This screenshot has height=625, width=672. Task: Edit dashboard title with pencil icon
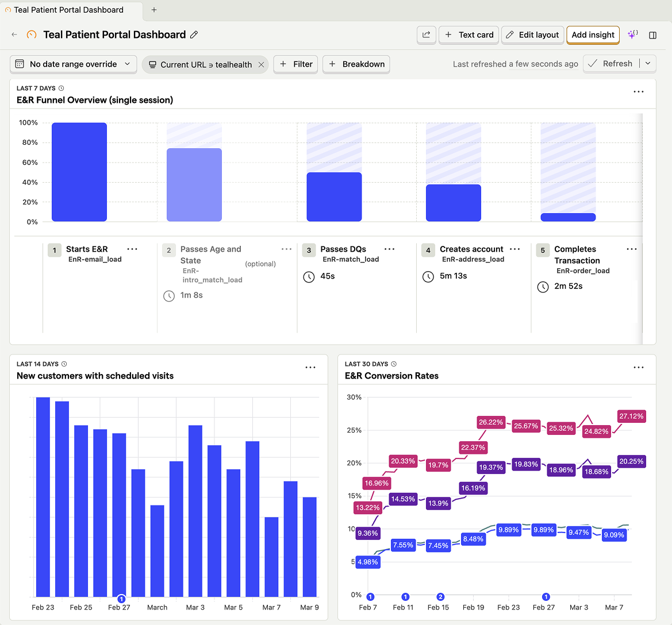coord(194,34)
